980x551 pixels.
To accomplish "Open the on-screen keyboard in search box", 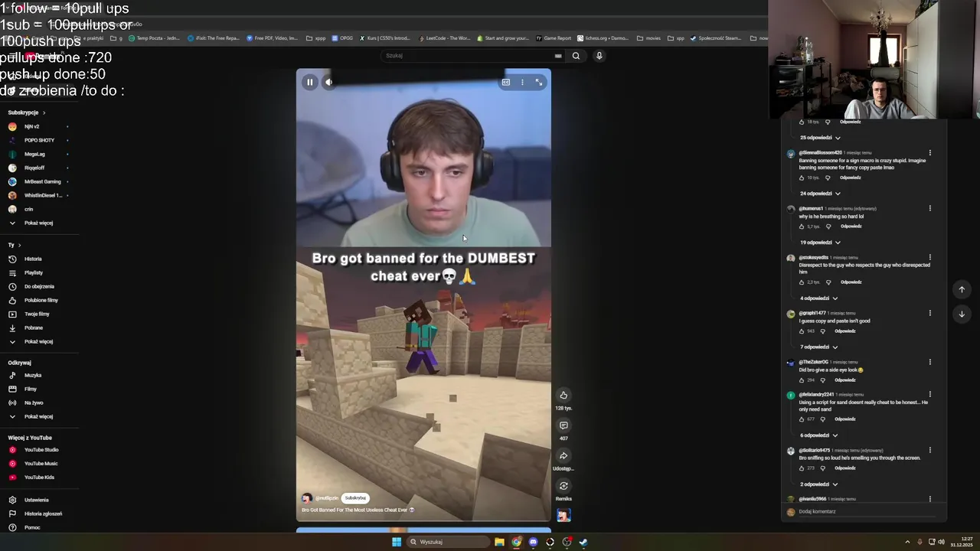I will click(x=558, y=56).
